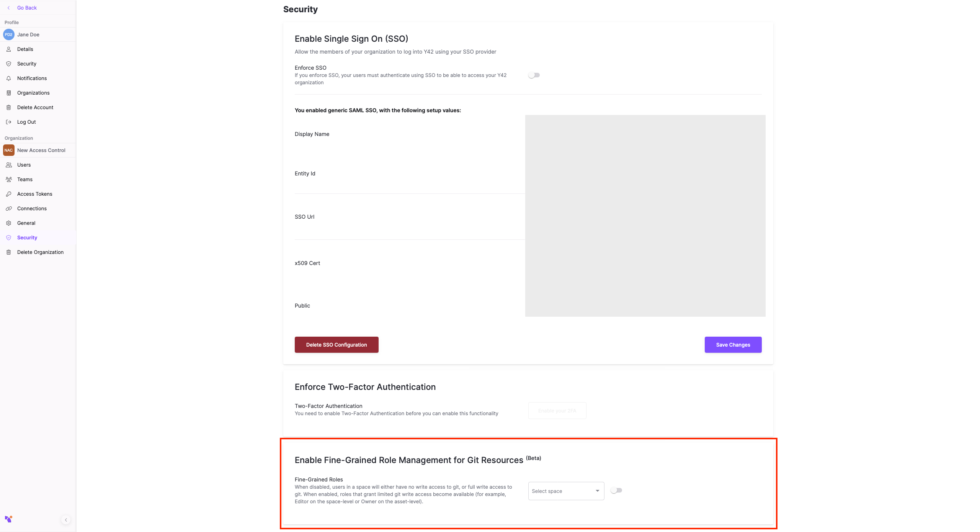This screenshot has width=980, height=532.
Task: Open General organization settings
Action: 26,223
